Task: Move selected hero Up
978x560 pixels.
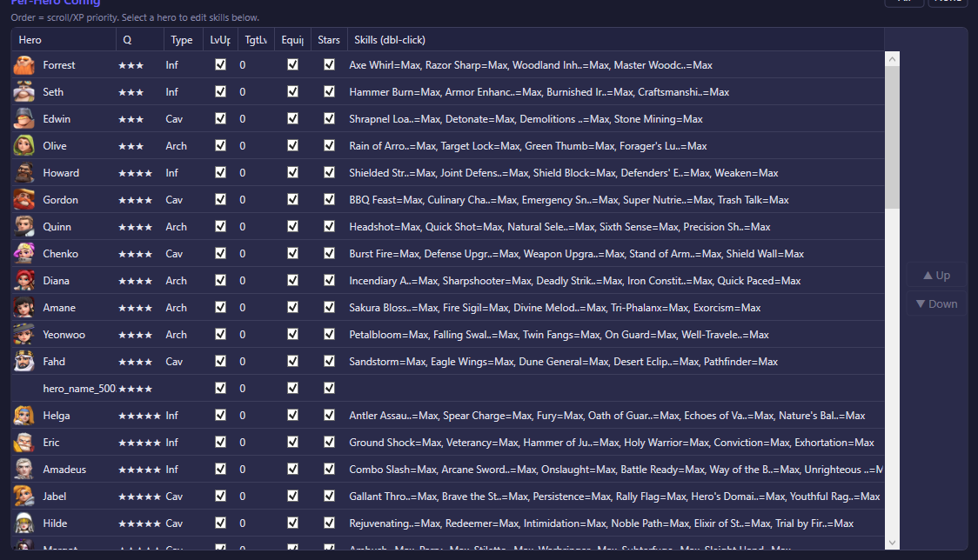Action: (x=937, y=275)
